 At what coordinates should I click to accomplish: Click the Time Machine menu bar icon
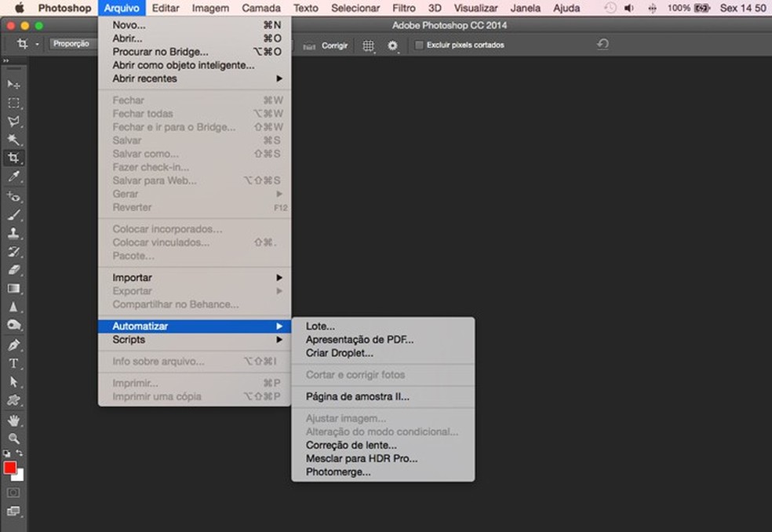pos(610,8)
